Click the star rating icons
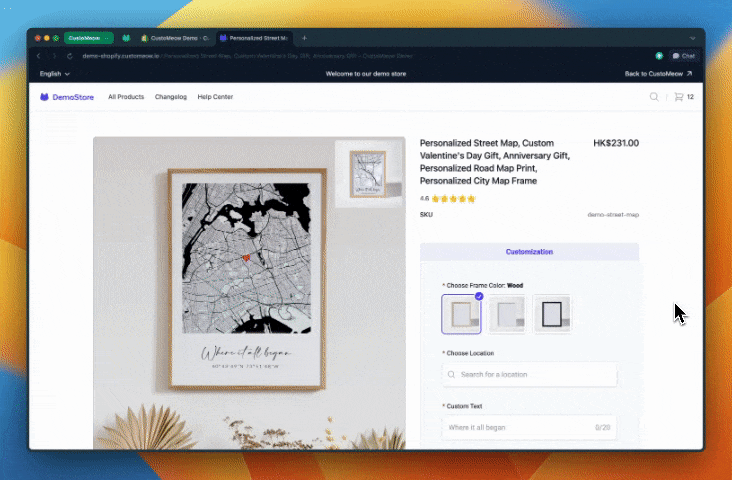The image size is (732, 480). [453, 198]
